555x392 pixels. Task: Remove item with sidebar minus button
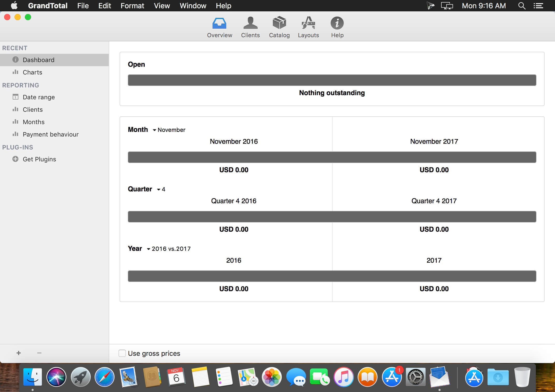point(39,353)
